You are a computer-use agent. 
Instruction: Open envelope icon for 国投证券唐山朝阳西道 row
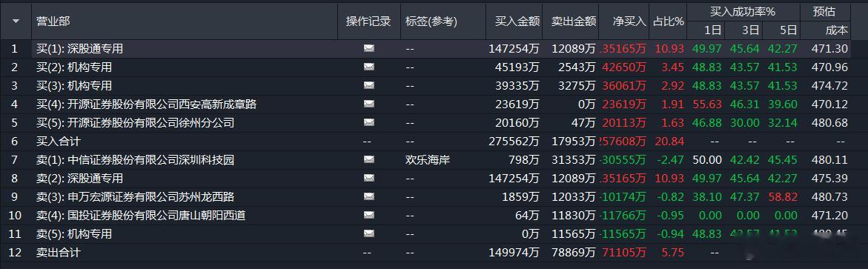[x=368, y=216]
